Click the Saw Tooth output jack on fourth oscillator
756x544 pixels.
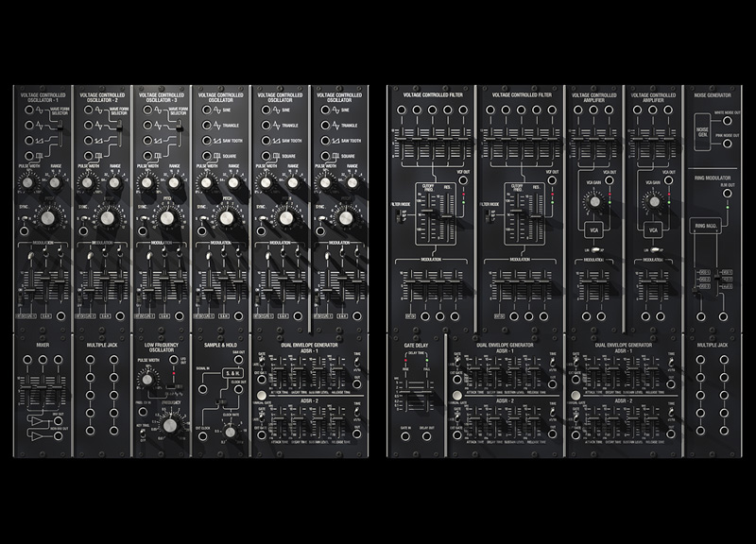coord(208,140)
